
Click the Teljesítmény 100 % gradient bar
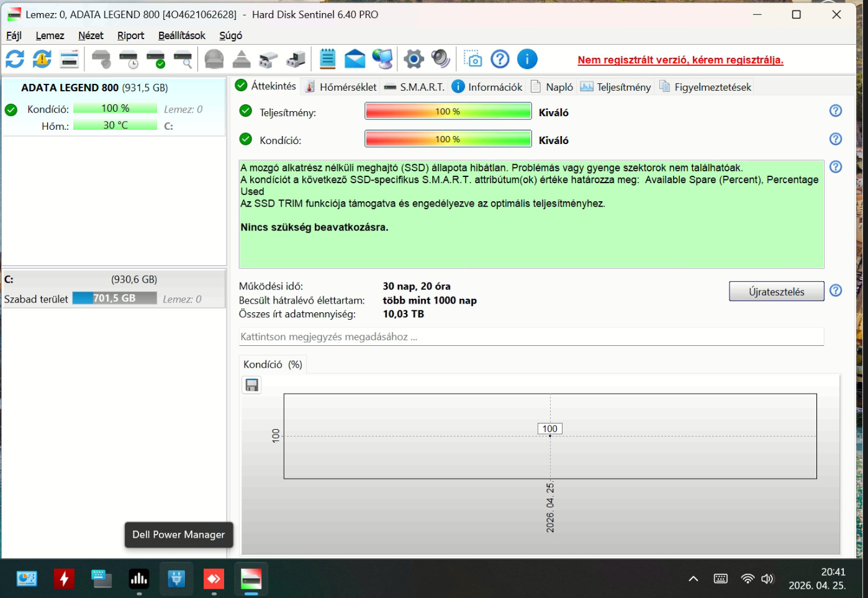tap(448, 111)
